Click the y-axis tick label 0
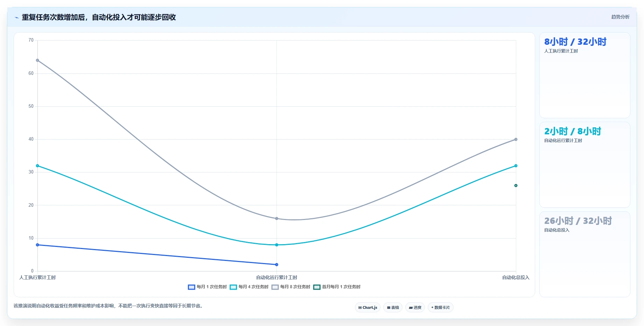The width and height of the screenshot is (644, 326). pos(32,271)
